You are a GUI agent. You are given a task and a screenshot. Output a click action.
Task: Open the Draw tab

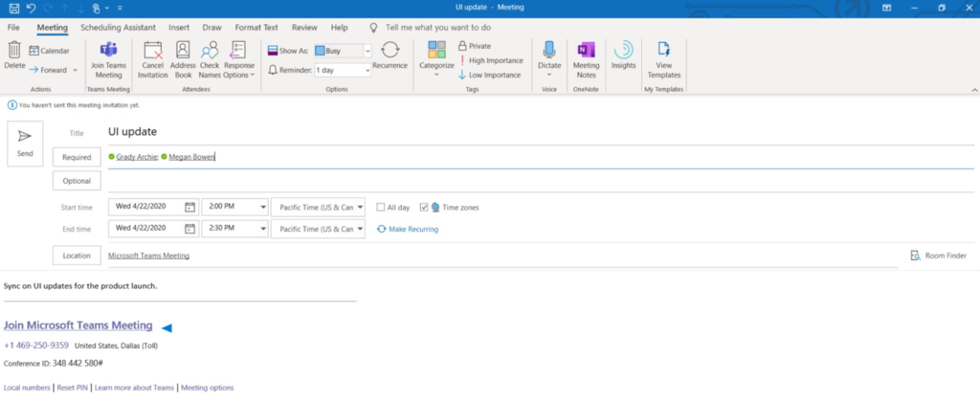point(212,28)
